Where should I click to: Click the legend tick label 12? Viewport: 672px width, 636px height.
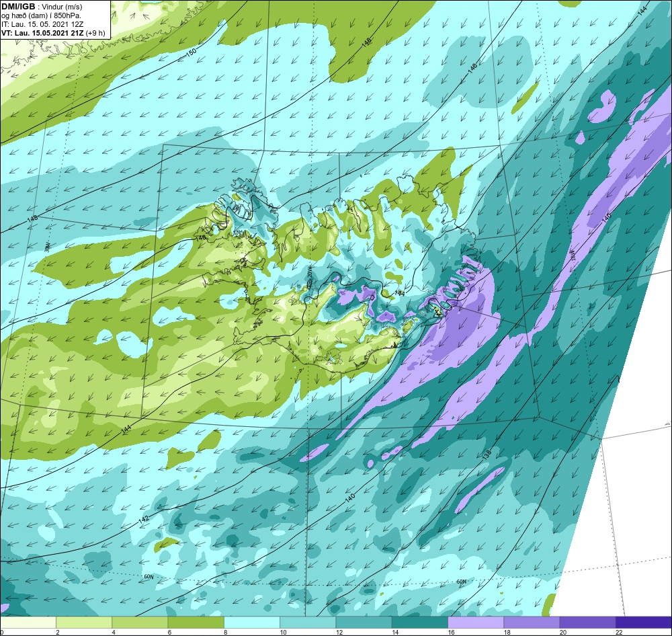[339, 632]
